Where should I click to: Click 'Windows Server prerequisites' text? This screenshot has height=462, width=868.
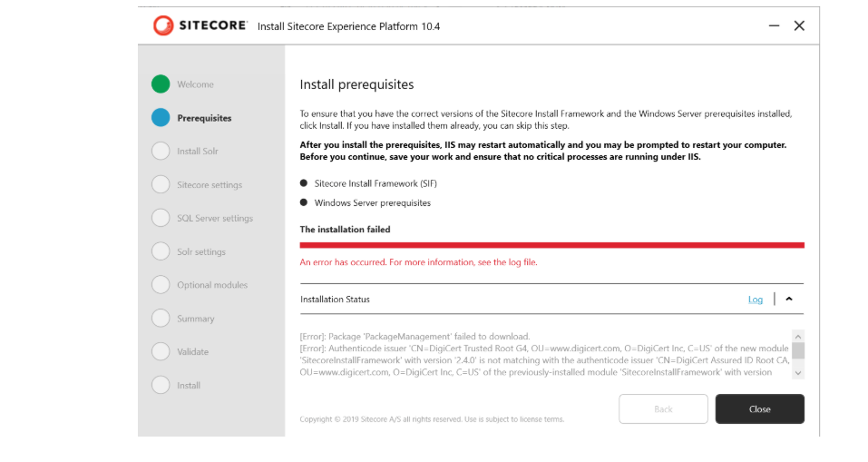click(x=373, y=202)
